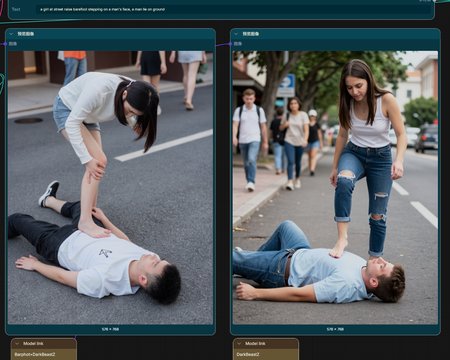
Task: Click the prompt Text input field
Action: tap(234, 9)
